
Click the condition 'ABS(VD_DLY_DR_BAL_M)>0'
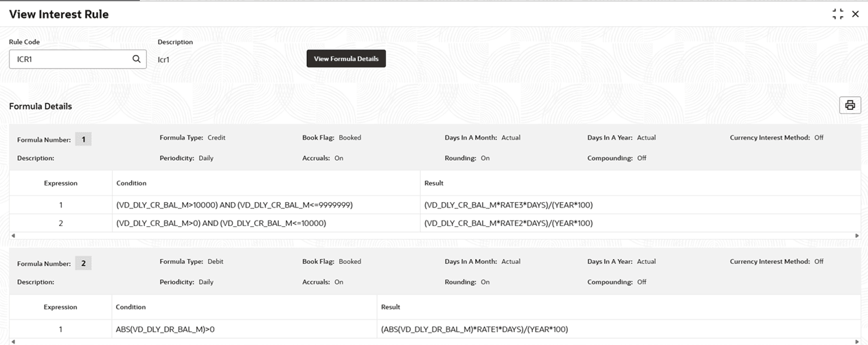point(165,329)
